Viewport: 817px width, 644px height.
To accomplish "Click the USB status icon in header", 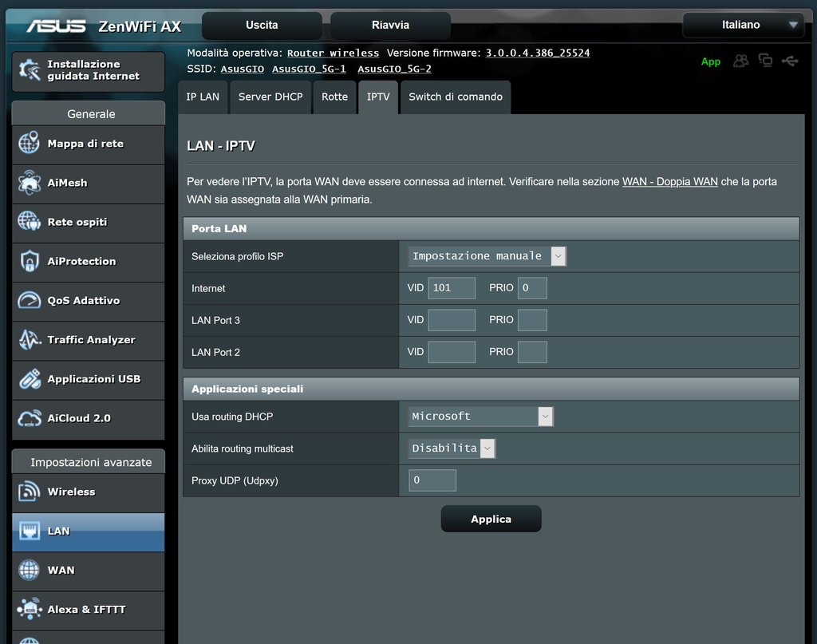I will 790,61.
